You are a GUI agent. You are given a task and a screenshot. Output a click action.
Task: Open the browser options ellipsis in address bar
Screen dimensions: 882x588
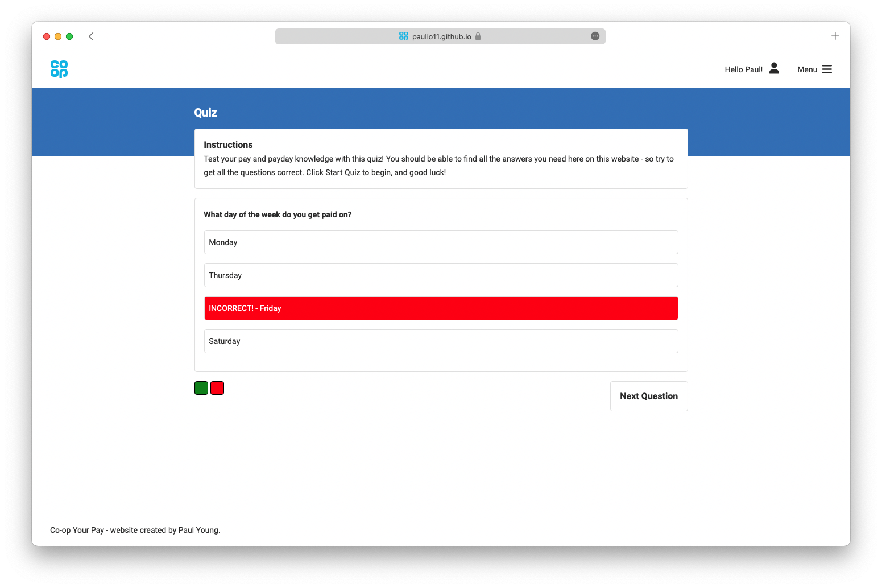[x=595, y=36]
